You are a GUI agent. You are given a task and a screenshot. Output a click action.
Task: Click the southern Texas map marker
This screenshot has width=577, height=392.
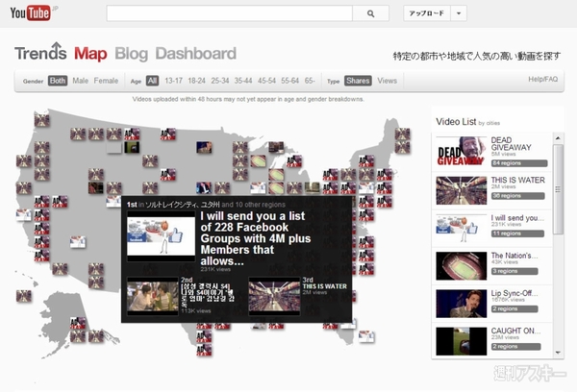pyautogui.click(x=204, y=350)
